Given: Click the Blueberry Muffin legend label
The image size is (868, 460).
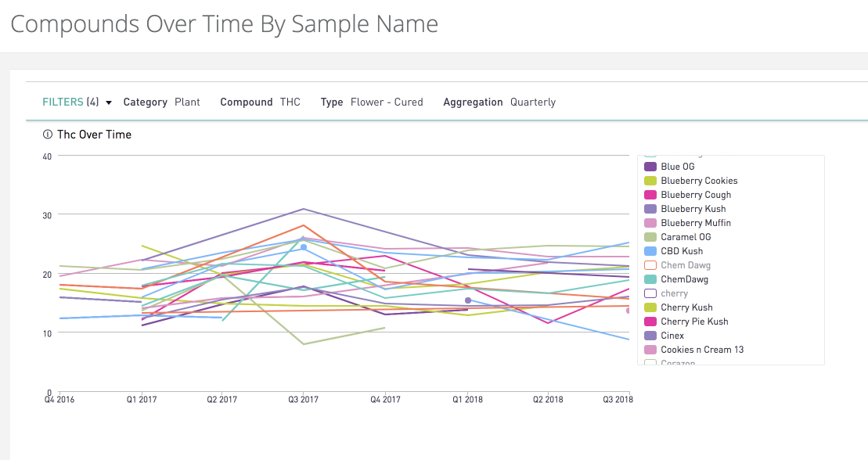Looking at the screenshot, I should click(x=696, y=223).
